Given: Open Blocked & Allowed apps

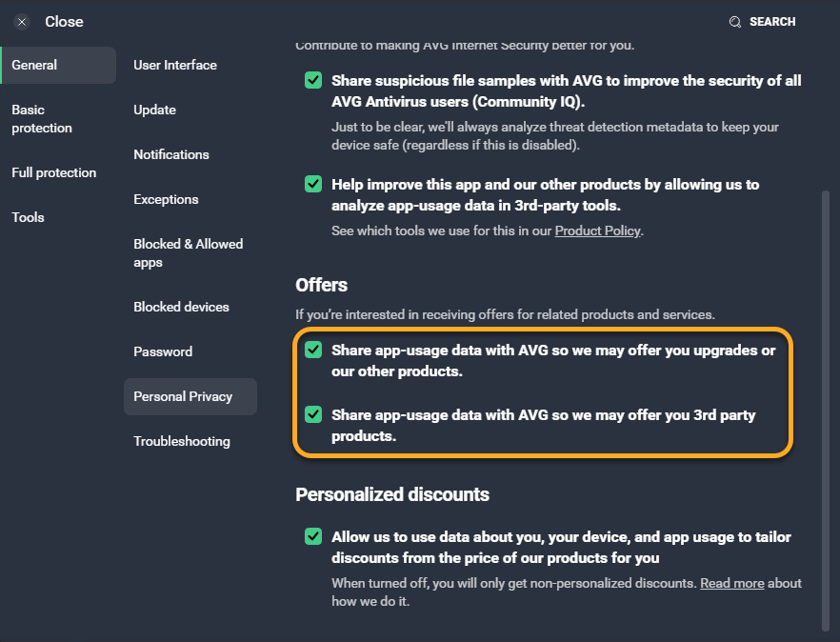Looking at the screenshot, I should 189,253.
